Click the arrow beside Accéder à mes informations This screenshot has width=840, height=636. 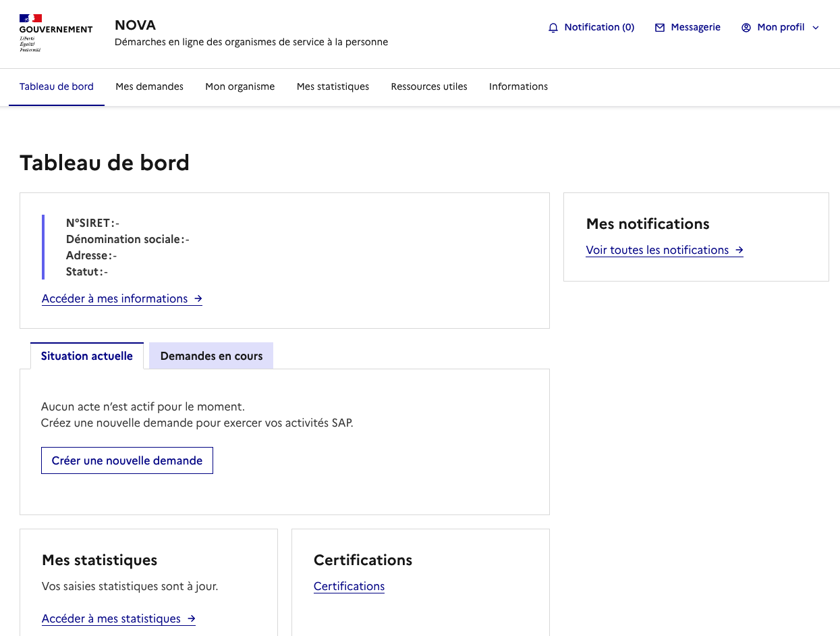[x=198, y=298]
